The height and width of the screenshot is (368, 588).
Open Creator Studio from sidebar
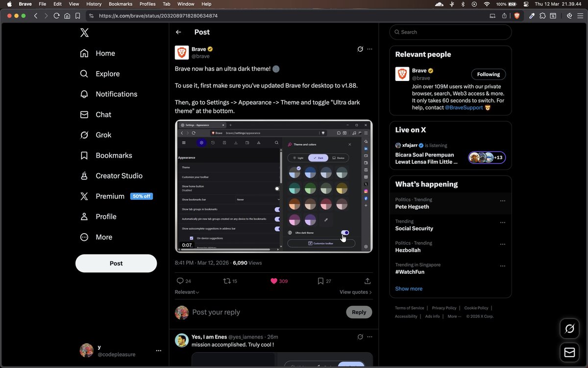(111, 176)
